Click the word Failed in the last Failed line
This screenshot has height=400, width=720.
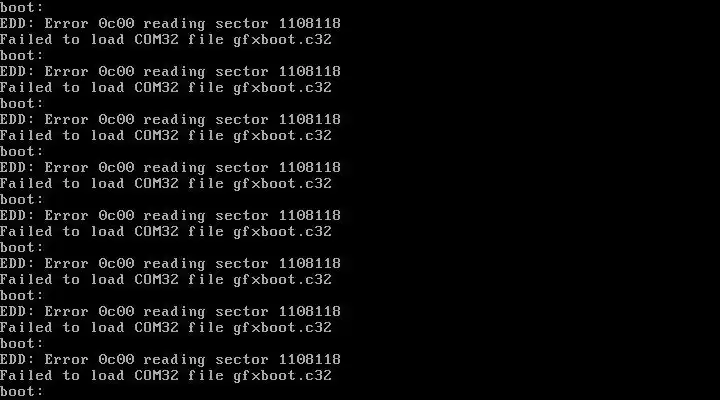pos(26,375)
